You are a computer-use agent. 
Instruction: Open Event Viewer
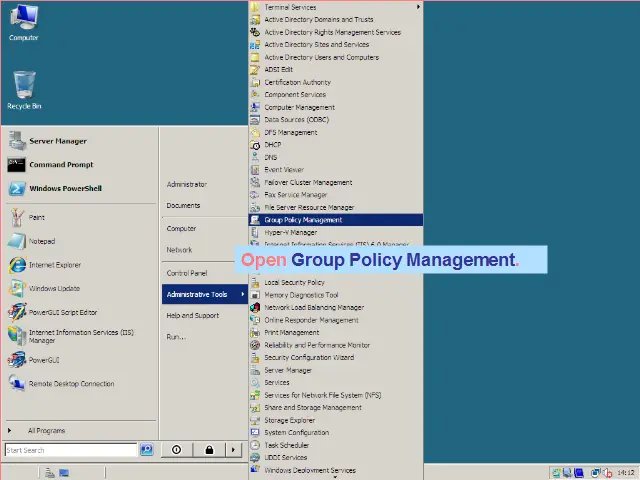coord(336,170)
